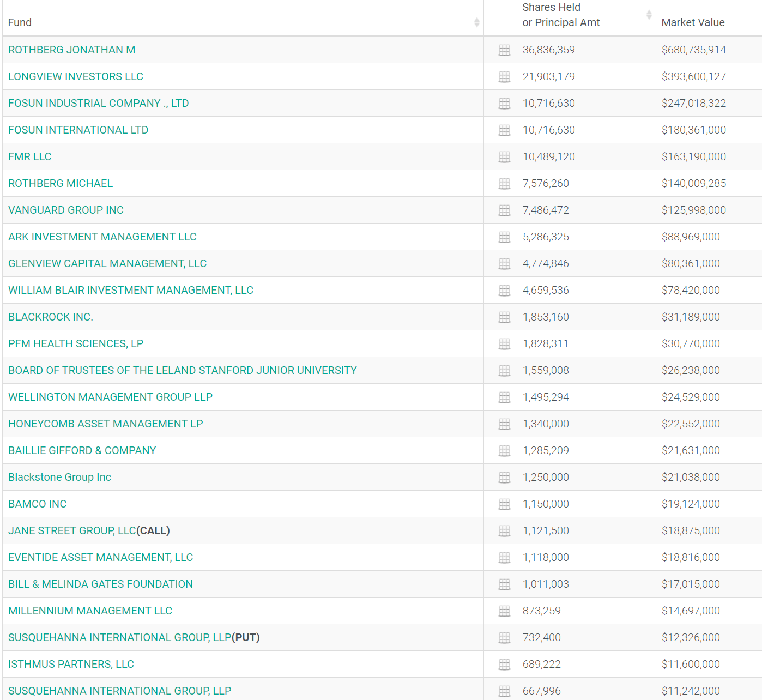Screen dimensions: 762x700
Task: Click the grid icon for BAILLIE GIFFORD & COMPANY
Action: point(504,451)
